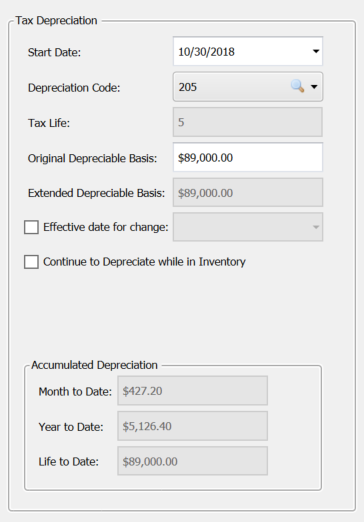Image resolution: width=364 pixels, height=522 pixels.
Task: Select the Year to Date $5,126.40 field
Action: pos(192,426)
